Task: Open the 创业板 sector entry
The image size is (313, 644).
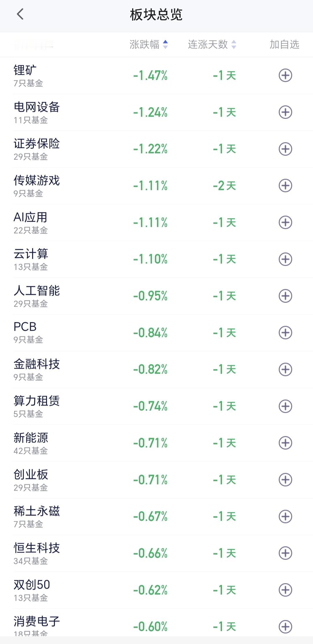Action: tap(156, 480)
